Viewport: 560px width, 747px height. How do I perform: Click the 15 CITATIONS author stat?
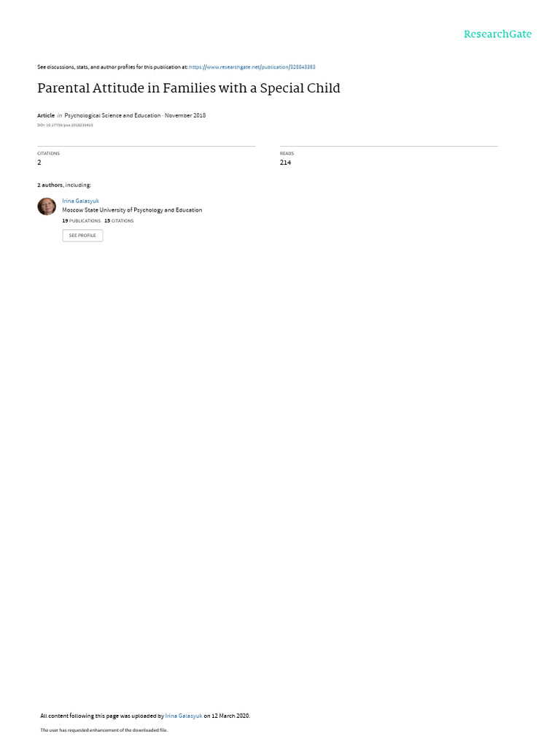tap(119, 221)
